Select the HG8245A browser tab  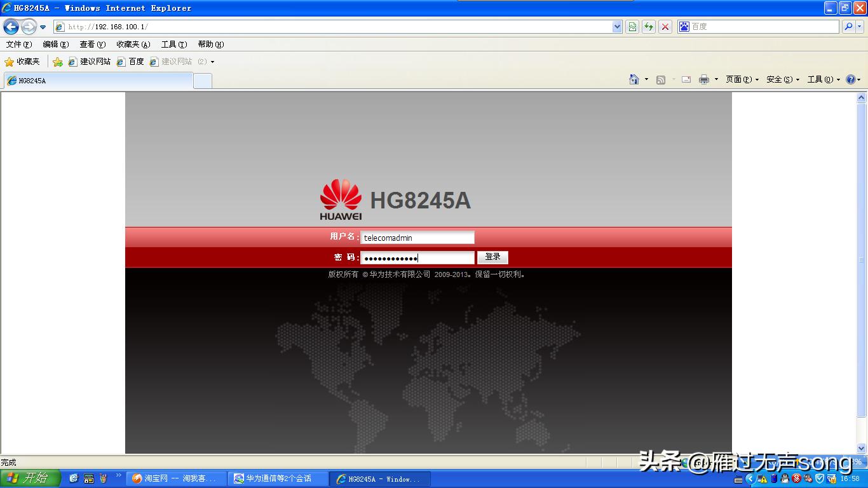pyautogui.click(x=98, y=81)
